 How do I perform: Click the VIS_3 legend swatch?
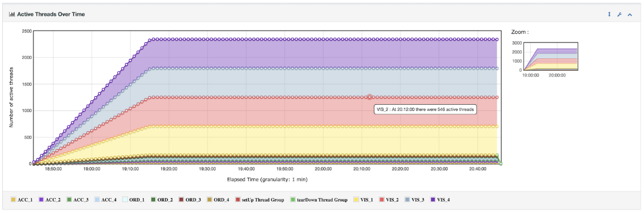click(408, 200)
